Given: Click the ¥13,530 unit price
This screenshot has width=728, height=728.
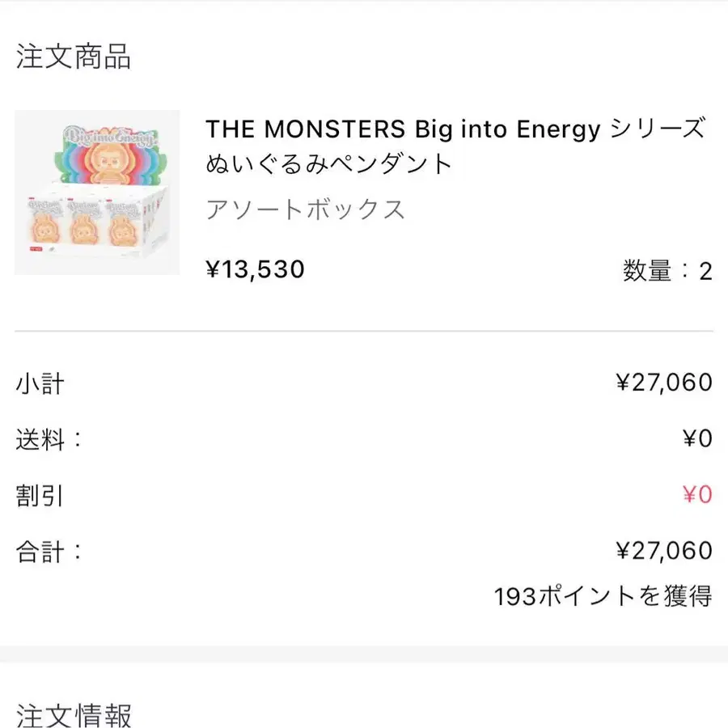Looking at the screenshot, I should [x=256, y=269].
